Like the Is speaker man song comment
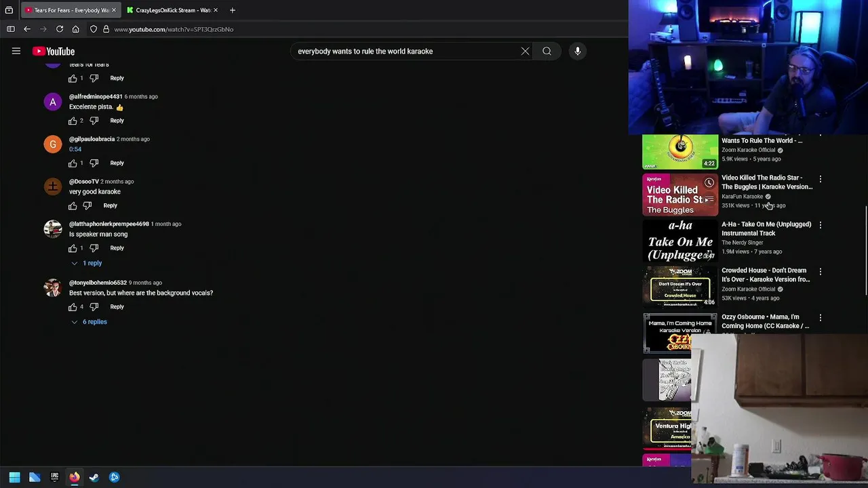 click(x=73, y=248)
